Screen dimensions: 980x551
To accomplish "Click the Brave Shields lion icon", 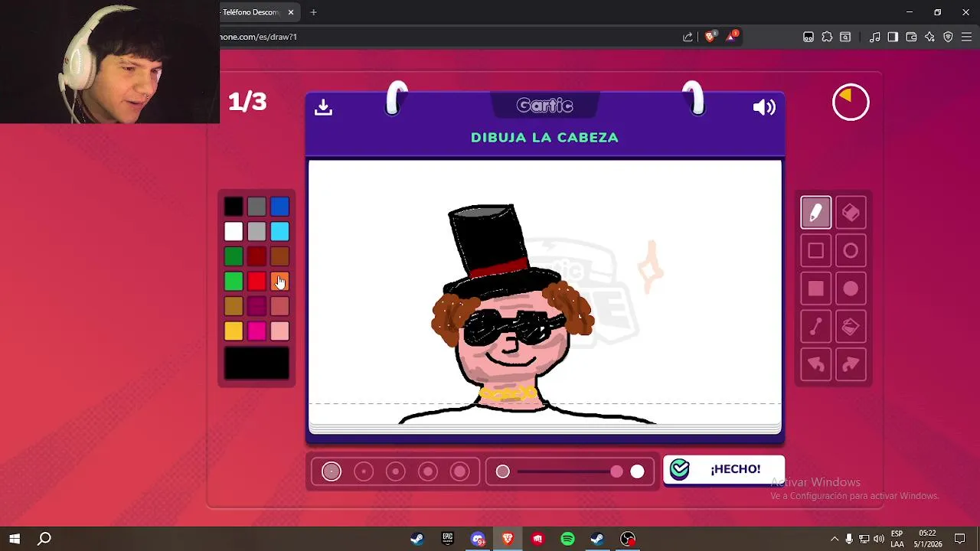I will [710, 37].
